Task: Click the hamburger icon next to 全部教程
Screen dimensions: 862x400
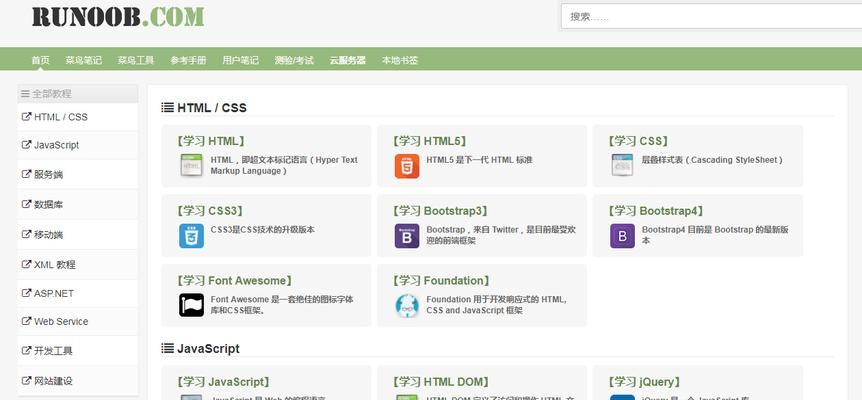Action: pyautogui.click(x=25, y=94)
